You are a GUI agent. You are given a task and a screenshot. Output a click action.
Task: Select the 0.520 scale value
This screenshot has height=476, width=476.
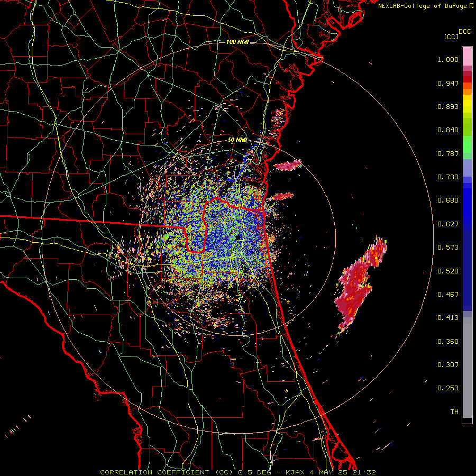448,271
